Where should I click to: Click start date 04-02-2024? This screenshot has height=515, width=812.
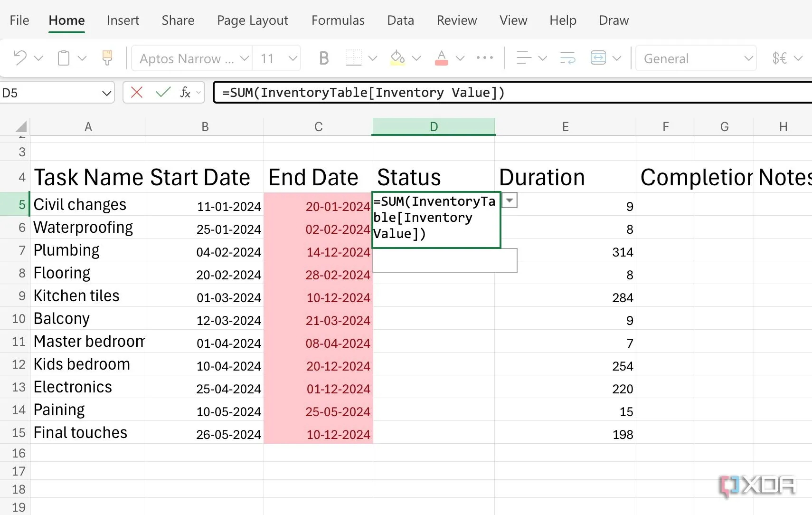click(228, 252)
